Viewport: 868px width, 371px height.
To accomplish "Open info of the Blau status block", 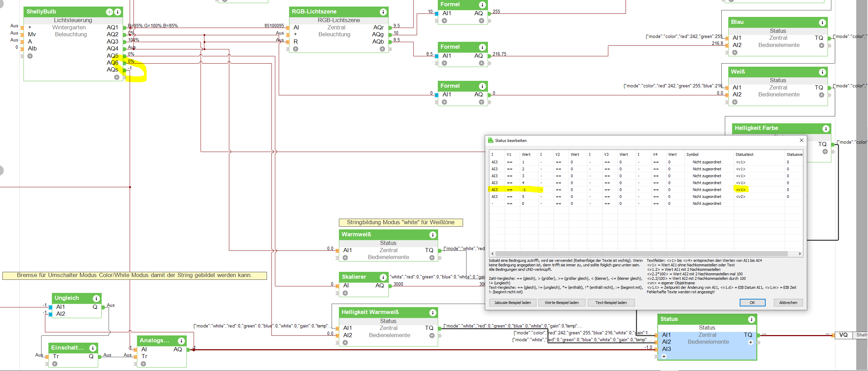I will tap(822, 22).
